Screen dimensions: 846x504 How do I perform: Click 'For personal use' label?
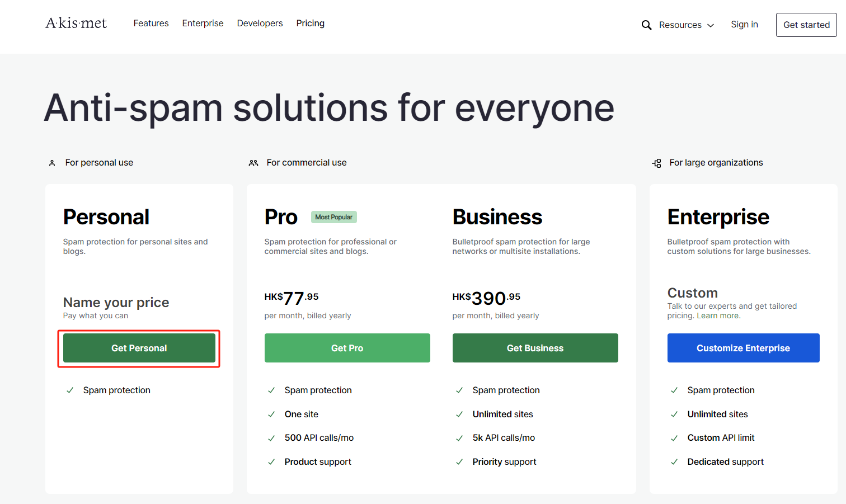point(99,163)
